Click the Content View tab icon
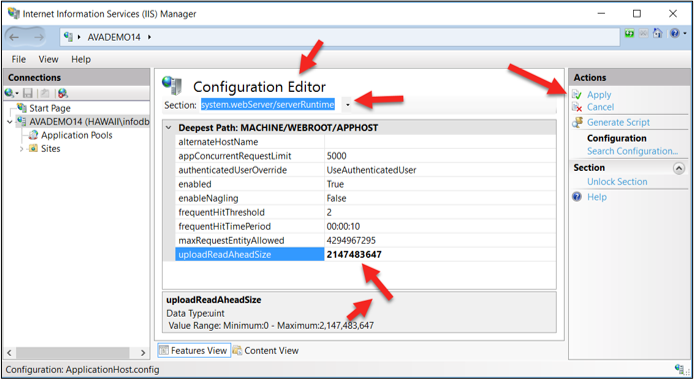Viewport: 694px width, 379px height. tap(237, 350)
